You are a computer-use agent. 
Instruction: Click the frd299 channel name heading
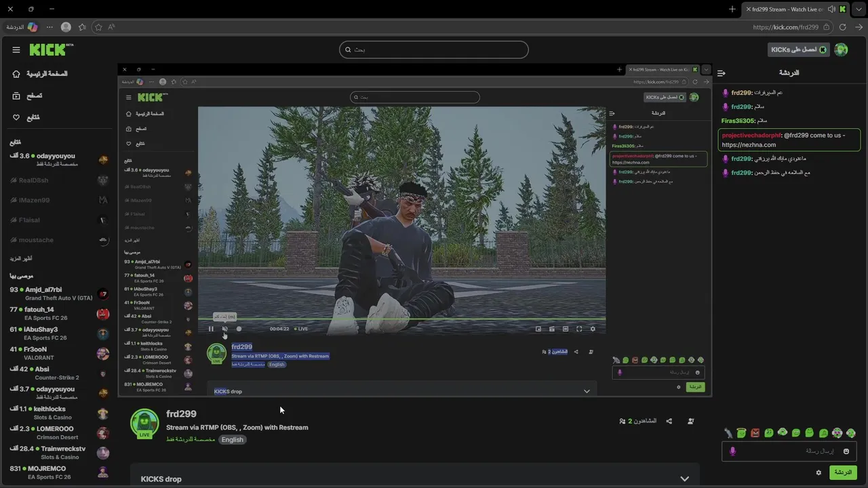(x=181, y=413)
